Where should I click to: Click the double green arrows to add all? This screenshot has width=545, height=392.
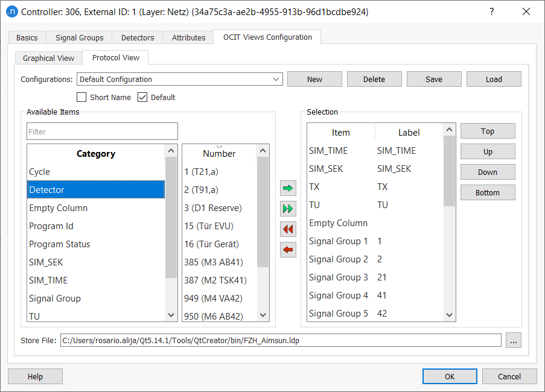pos(288,209)
